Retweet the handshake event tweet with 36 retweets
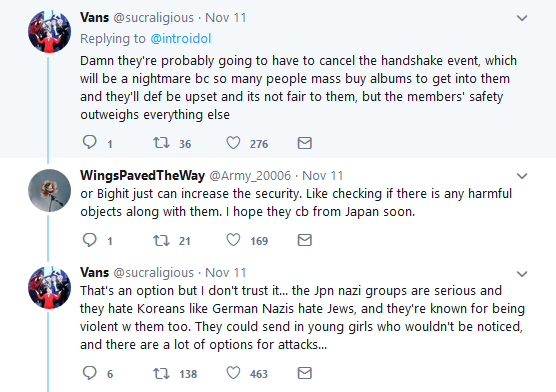The height and width of the screenshot is (392, 556). tap(161, 143)
